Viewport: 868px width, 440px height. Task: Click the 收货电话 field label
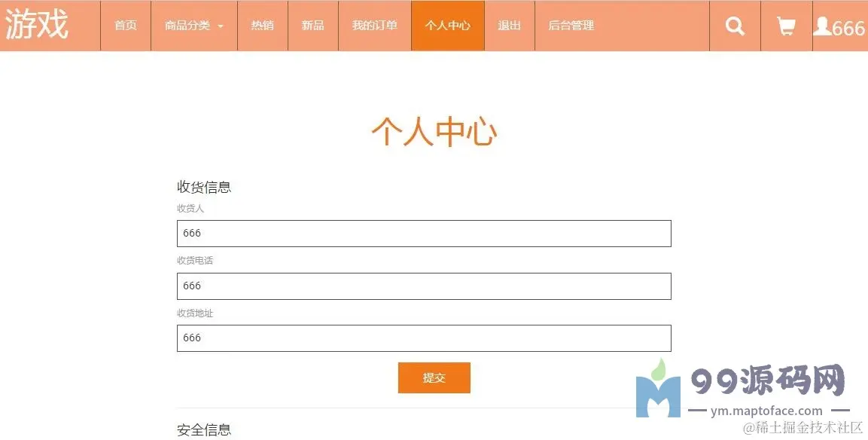(x=195, y=261)
